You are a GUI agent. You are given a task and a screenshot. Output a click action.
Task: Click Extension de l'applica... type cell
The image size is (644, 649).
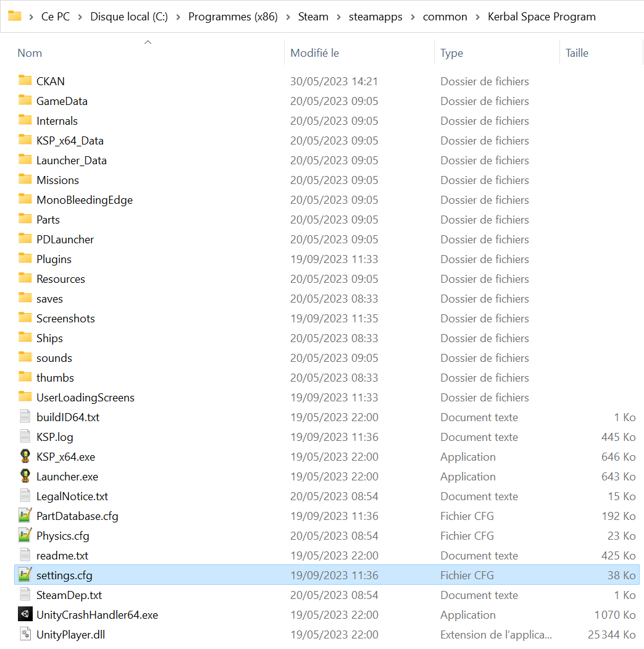pyautogui.click(x=496, y=634)
